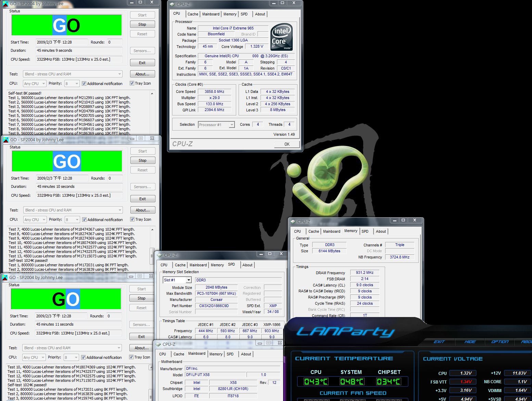Switch to the Cache tab in the top CPU-Z window
The image size is (532, 401).
[193, 14]
